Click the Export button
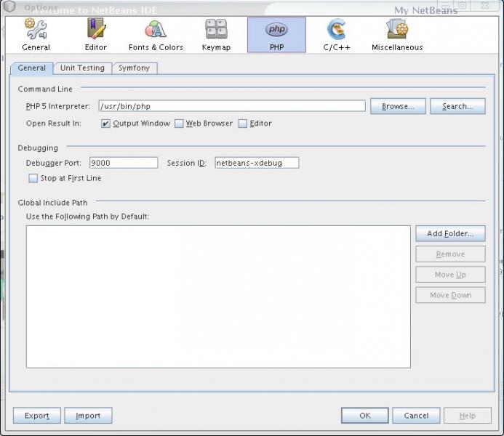Screen dimensions: 504x436 37,416
